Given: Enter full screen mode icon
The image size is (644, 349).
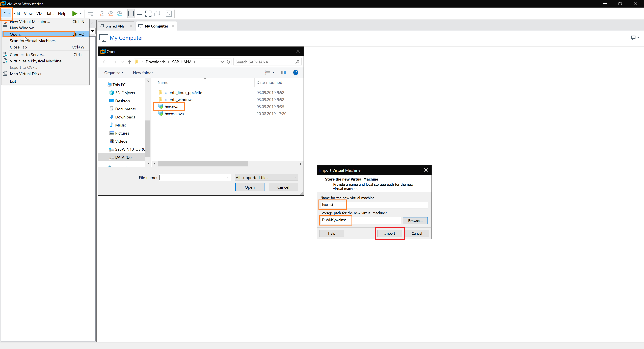Looking at the screenshot, I should click(x=148, y=14).
